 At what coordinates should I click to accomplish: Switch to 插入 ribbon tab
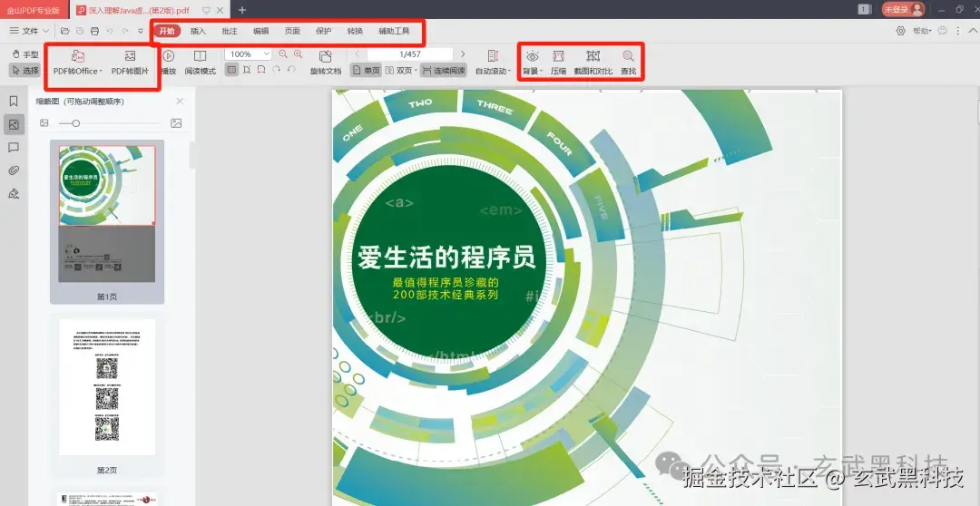pos(198,31)
